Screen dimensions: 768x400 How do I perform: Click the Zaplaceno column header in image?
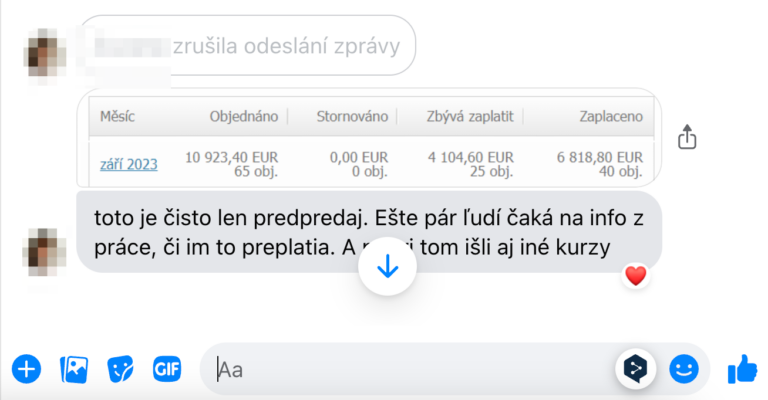(x=610, y=117)
